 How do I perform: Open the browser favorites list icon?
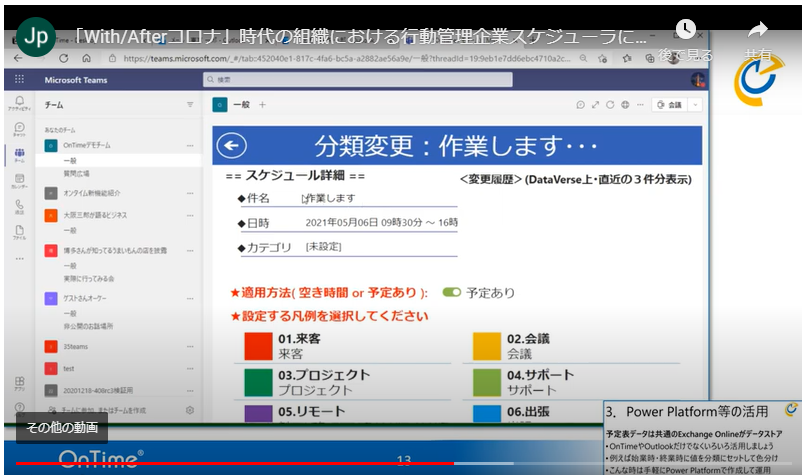coord(627,59)
